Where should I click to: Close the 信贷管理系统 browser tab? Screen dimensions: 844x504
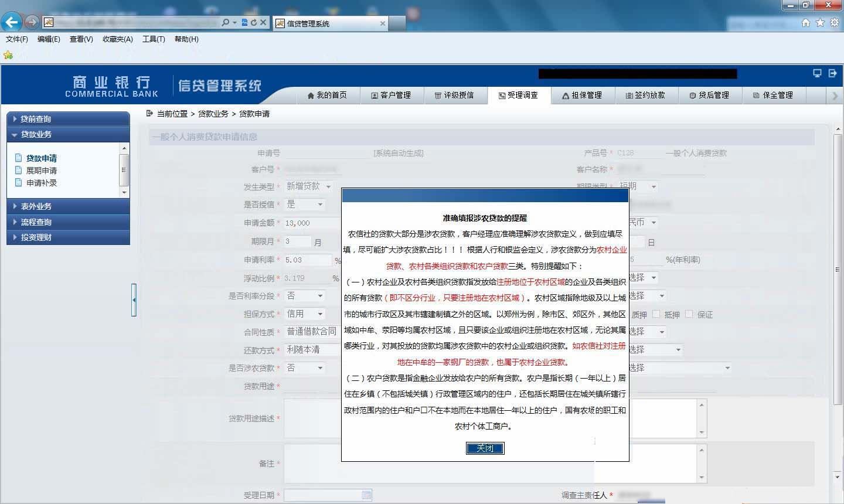[x=383, y=23]
